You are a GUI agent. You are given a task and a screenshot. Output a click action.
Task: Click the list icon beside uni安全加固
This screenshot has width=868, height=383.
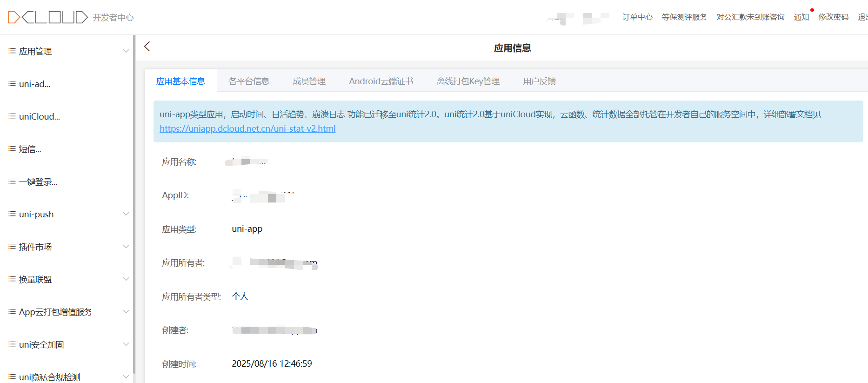12,344
